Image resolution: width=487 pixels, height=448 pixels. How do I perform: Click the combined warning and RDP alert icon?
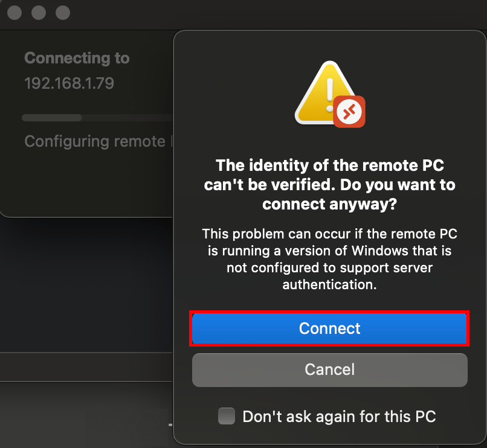329,97
